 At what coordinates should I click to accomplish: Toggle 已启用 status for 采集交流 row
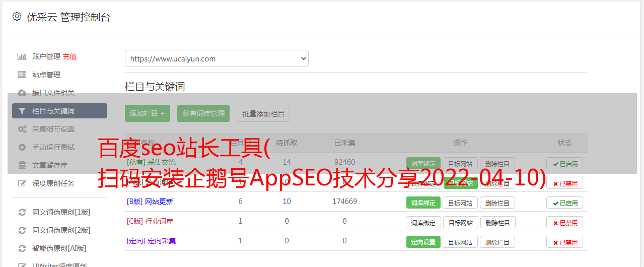pos(565,163)
